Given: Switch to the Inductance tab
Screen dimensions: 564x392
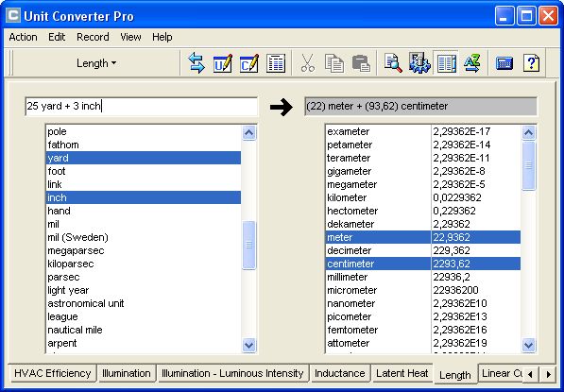Looking at the screenshot, I should click(x=339, y=373).
